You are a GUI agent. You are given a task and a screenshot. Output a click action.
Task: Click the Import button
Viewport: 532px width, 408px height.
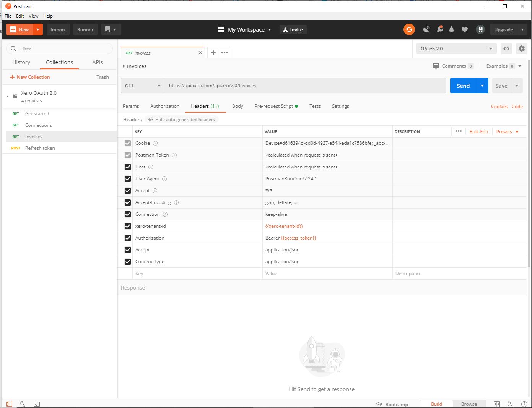click(x=58, y=29)
